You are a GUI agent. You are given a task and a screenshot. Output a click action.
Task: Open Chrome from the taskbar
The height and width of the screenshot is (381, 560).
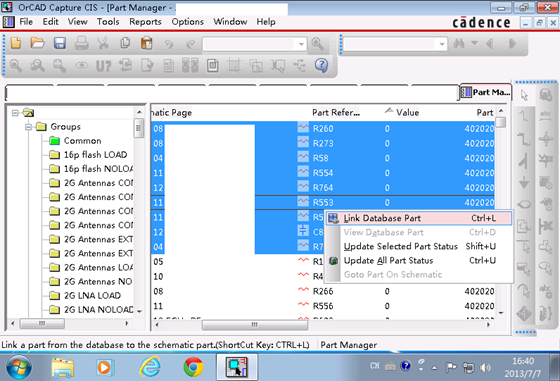pyautogui.click(x=193, y=367)
